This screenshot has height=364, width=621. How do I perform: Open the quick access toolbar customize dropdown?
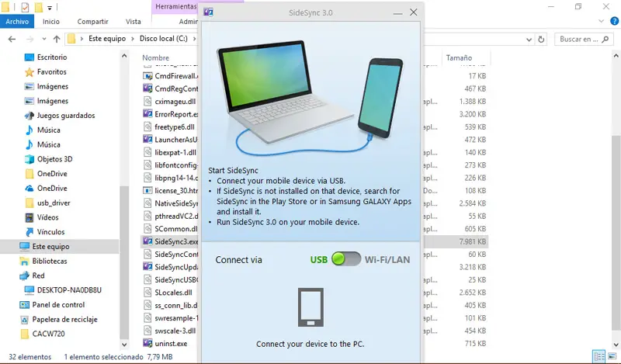[50, 8]
